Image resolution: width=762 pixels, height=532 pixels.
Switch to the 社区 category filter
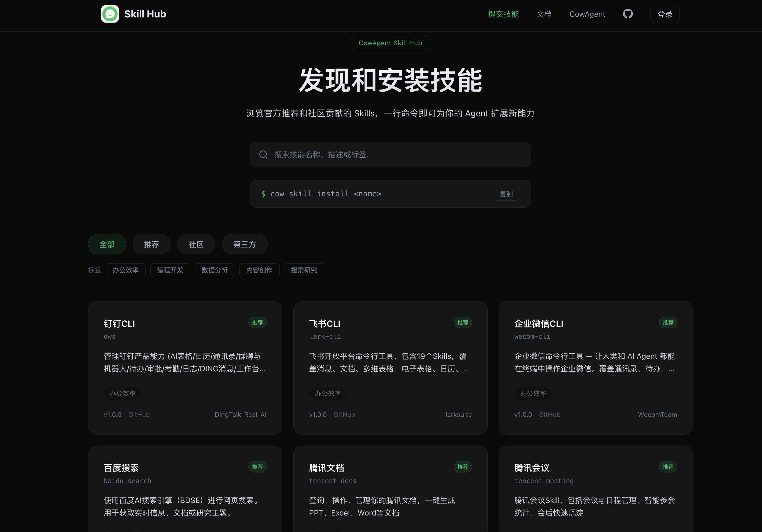[196, 244]
